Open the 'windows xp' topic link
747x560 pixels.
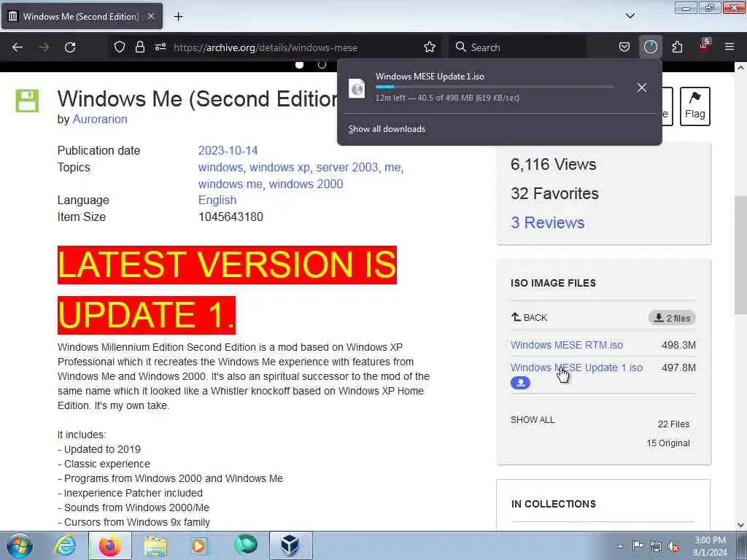(279, 167)
